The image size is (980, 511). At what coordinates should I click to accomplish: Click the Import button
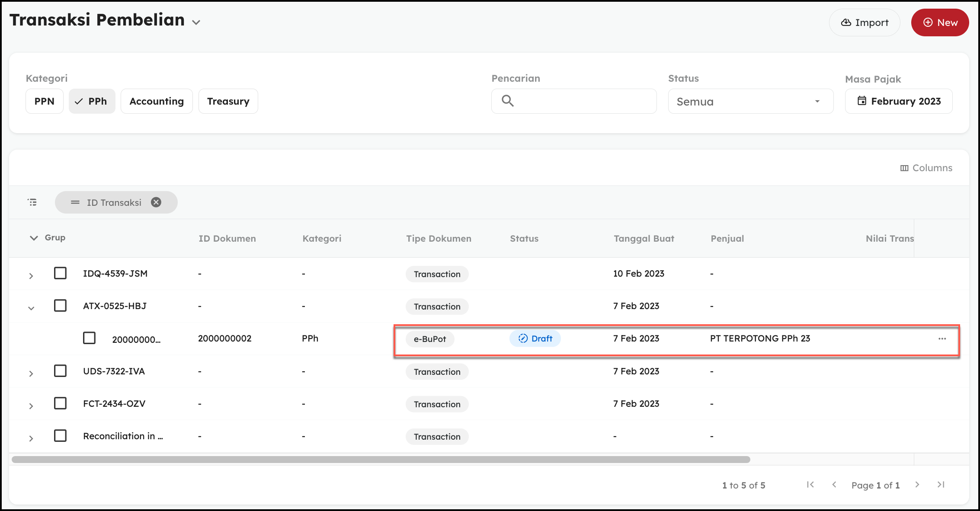click(864, 22)
